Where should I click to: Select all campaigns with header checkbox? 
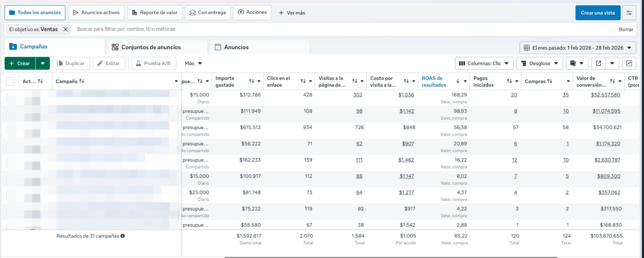pyautogui.click(x=10, y=81)
